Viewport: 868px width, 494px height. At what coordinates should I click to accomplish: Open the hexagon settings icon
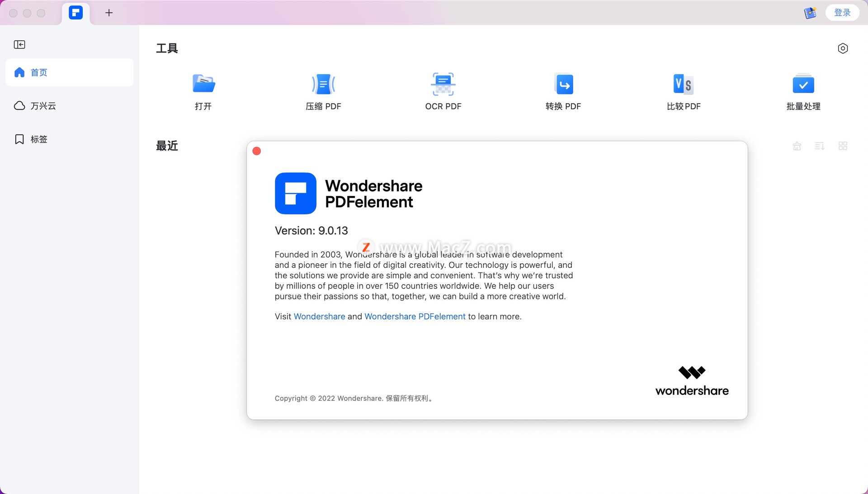843,48
